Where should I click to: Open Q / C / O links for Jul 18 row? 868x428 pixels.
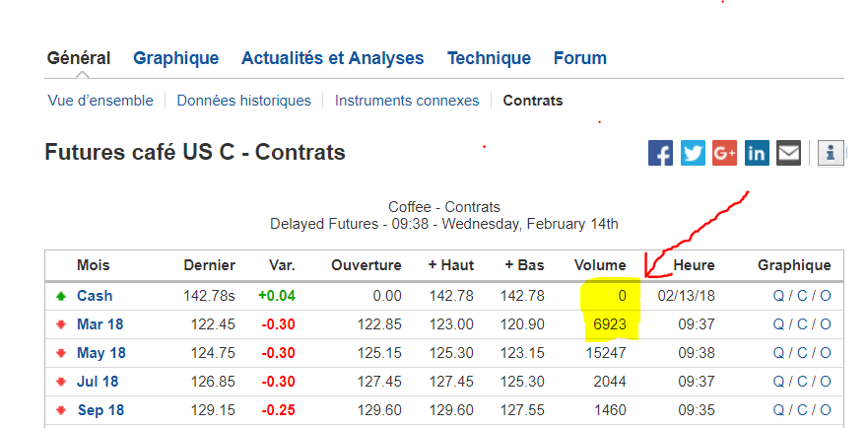click(802, 382)
